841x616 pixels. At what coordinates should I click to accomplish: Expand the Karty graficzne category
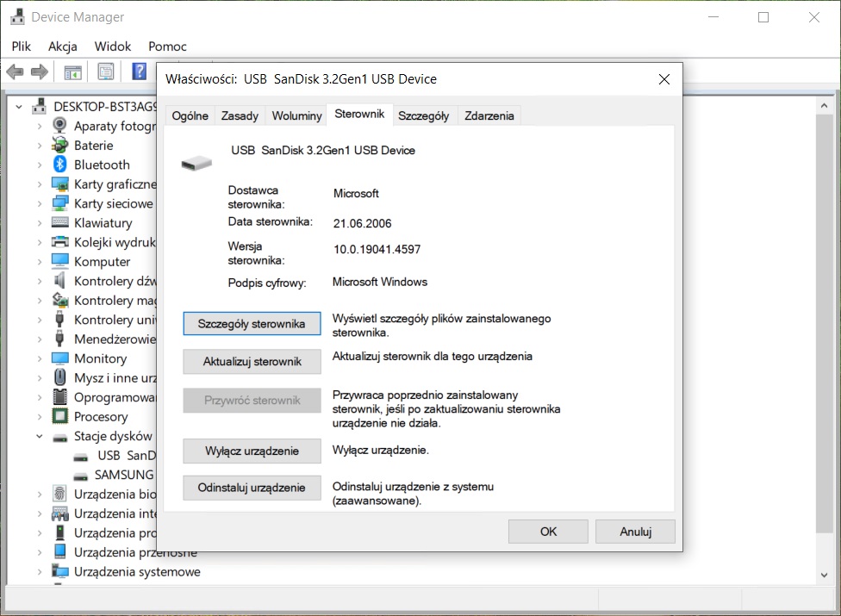coord(39,184)
